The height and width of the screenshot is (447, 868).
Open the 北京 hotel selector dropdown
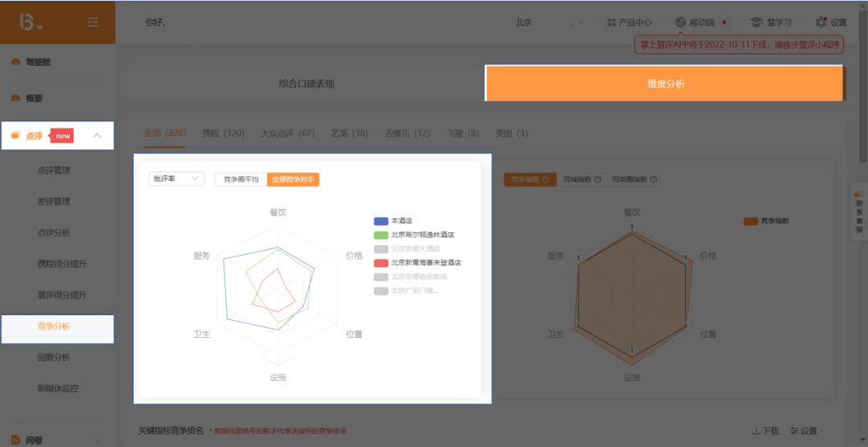549,23
